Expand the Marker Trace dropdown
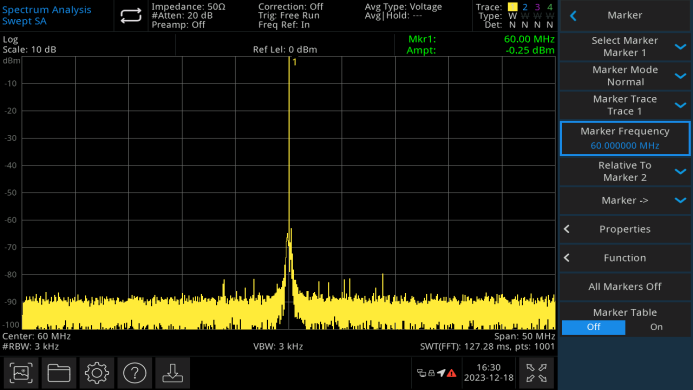 624,105
